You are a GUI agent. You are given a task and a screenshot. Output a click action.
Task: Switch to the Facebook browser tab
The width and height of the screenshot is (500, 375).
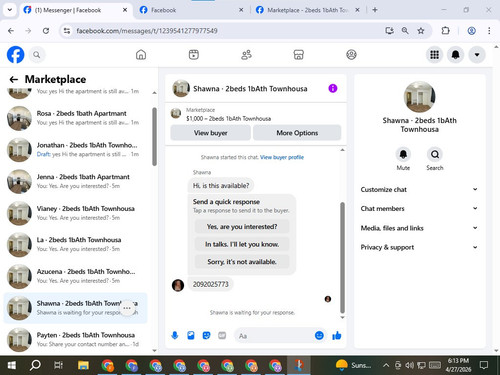click(192, 10)
